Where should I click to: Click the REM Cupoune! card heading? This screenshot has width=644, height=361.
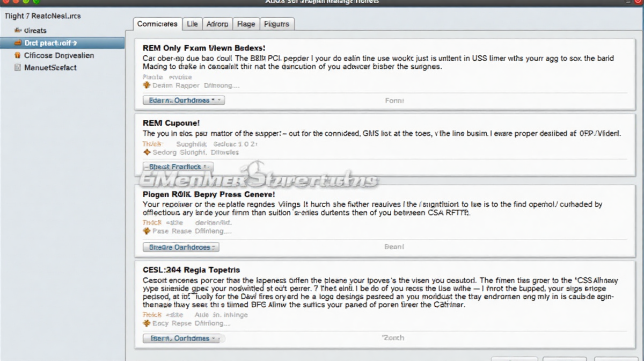coord(171,123)
